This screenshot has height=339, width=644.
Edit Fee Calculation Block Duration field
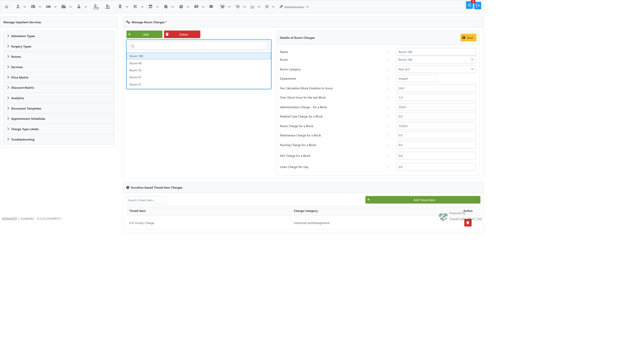[436, 88]
